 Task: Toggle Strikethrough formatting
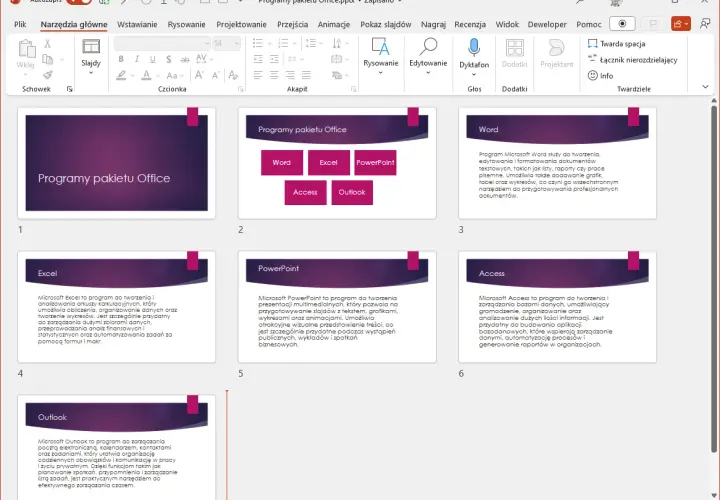pyautogui.click(x=185, y=59)
